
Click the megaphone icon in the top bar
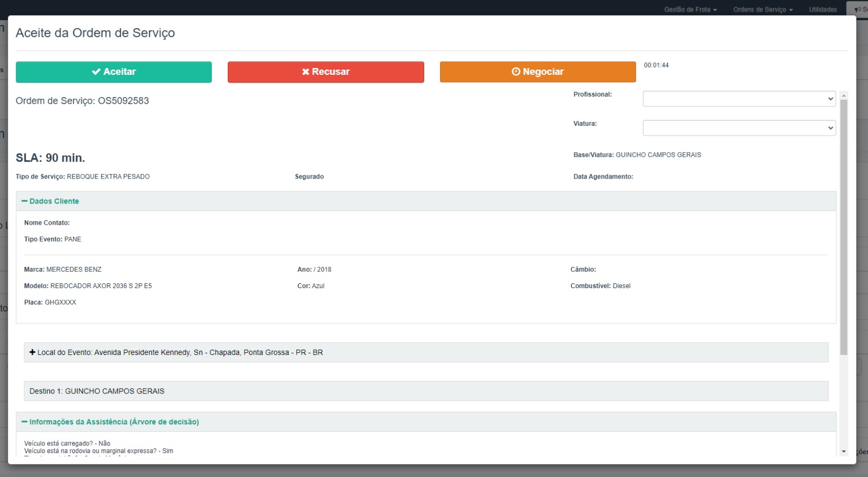pos(858,9)
